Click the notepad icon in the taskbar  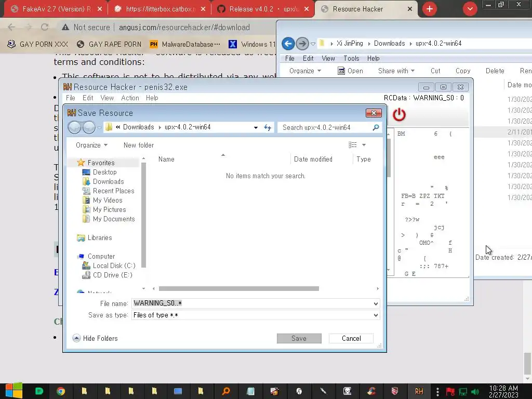coord(250,391)
